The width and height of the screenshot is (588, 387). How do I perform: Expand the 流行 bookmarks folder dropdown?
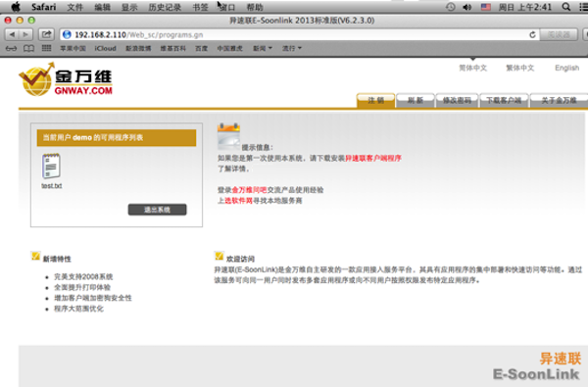coord(291,48)
